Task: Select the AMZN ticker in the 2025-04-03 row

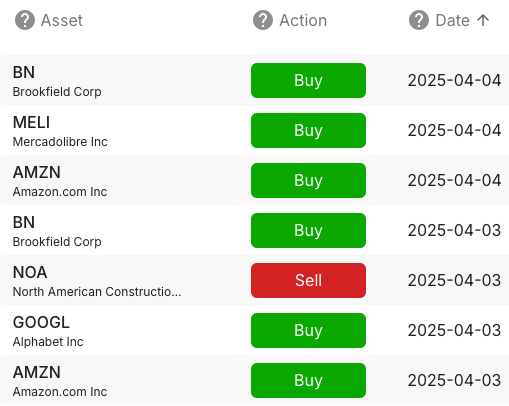Action: click(37, 372)
